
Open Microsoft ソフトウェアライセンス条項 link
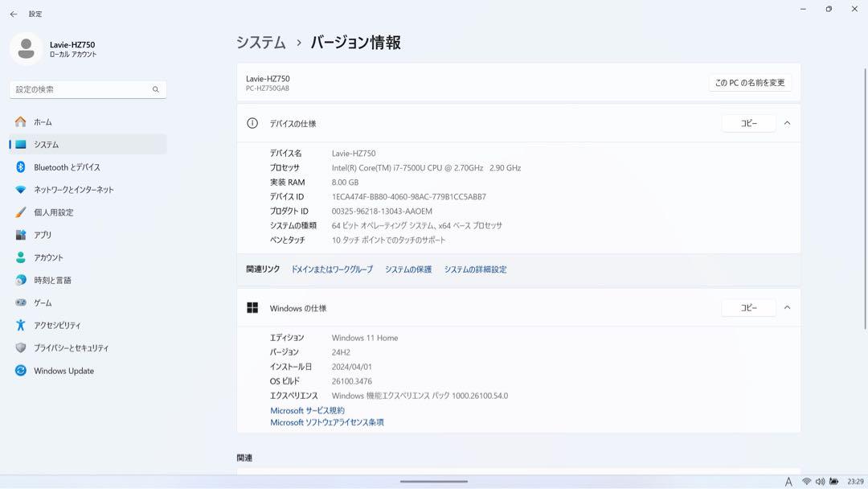point(327,422)
